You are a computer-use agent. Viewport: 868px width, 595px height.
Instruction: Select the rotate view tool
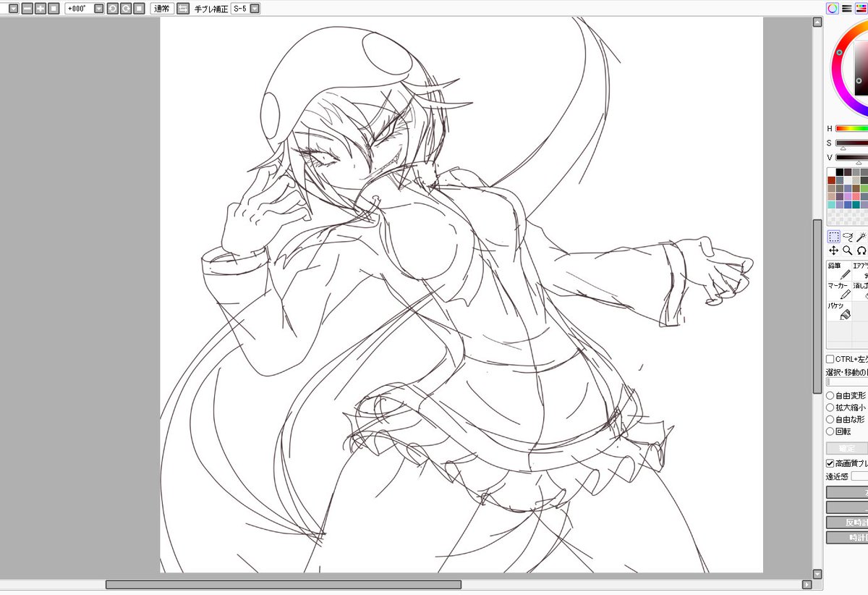(861, 250)
